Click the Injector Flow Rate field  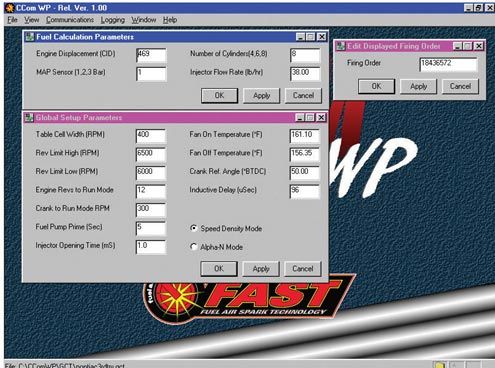click(305, 74)
